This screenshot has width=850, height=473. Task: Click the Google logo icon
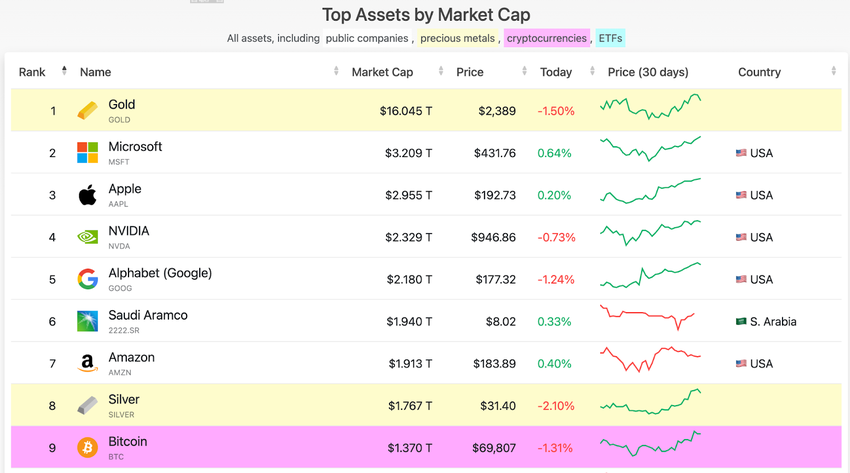click(x=88, y=279)
